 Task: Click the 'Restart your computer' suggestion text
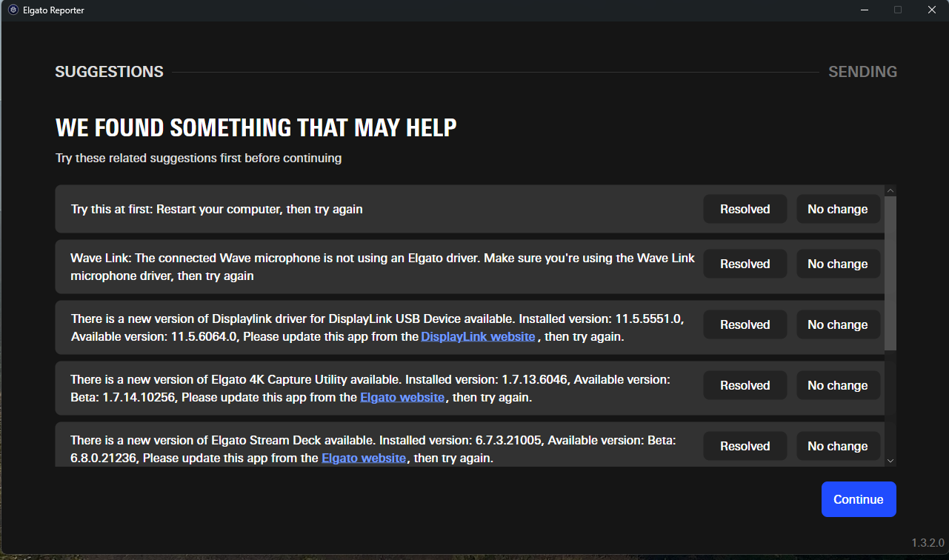(217, 209)
